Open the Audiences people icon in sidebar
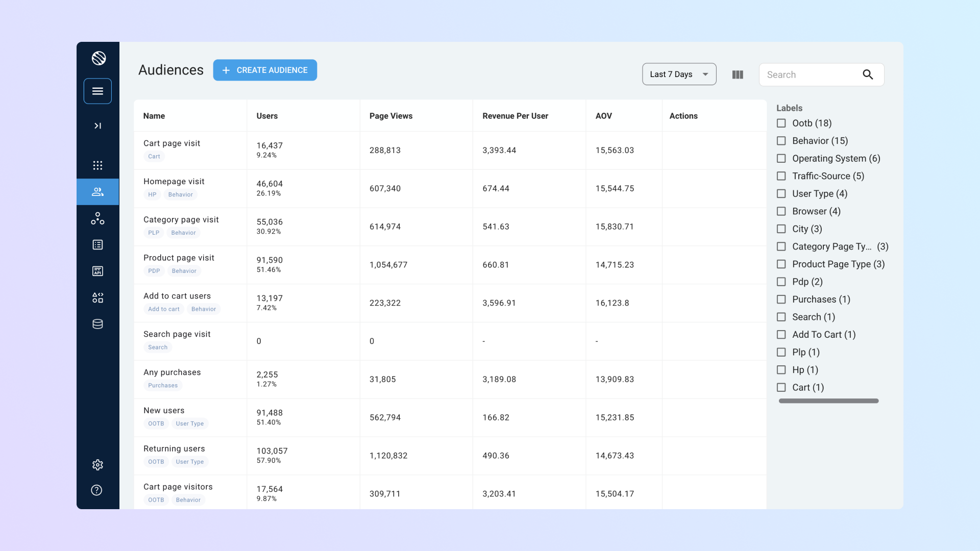 point(97,192)
